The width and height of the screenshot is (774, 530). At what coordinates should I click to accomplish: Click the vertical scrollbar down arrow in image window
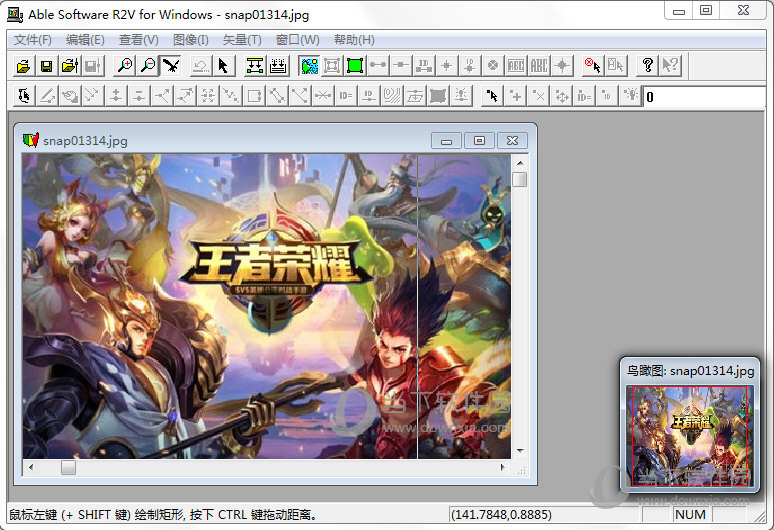pos(520,451)
